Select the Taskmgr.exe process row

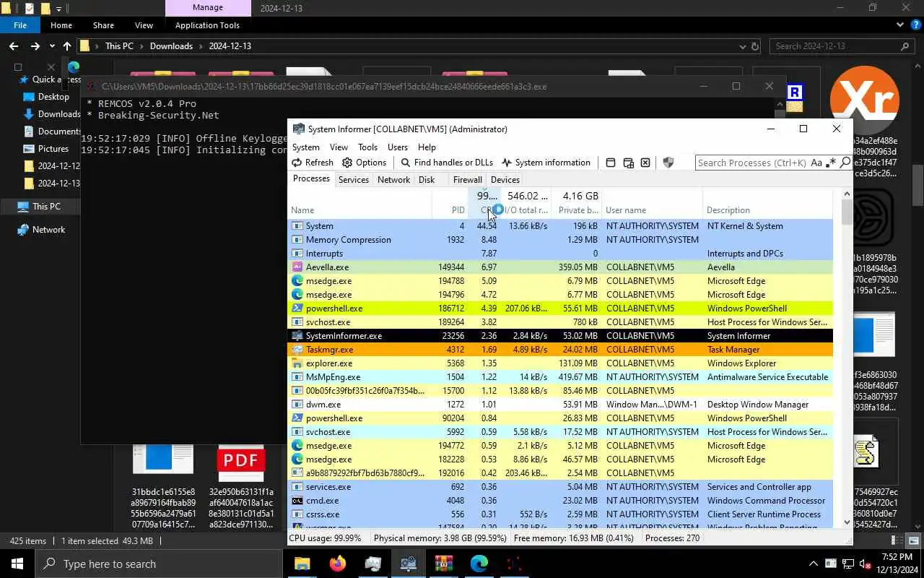(560, 350)
